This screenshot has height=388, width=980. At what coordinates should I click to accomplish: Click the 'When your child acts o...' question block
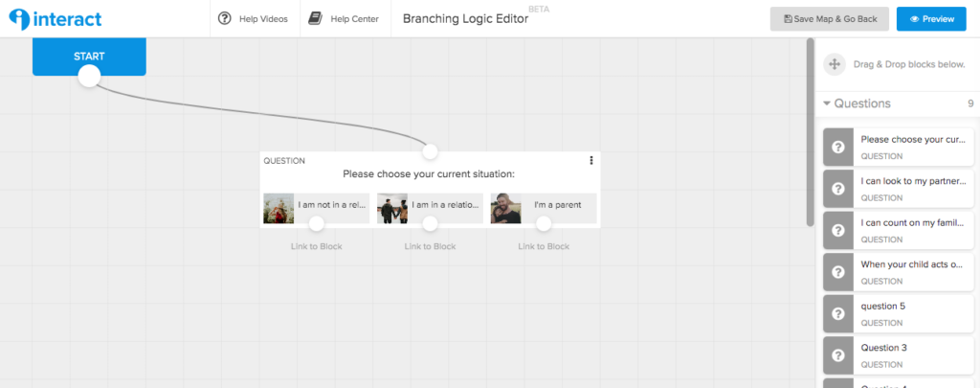coord(898,272)
